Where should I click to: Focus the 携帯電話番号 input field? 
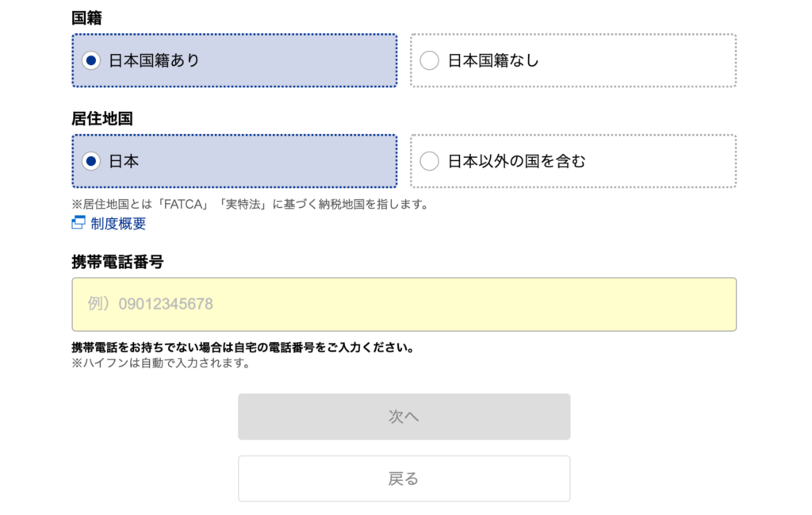click(x=404, y=304)
